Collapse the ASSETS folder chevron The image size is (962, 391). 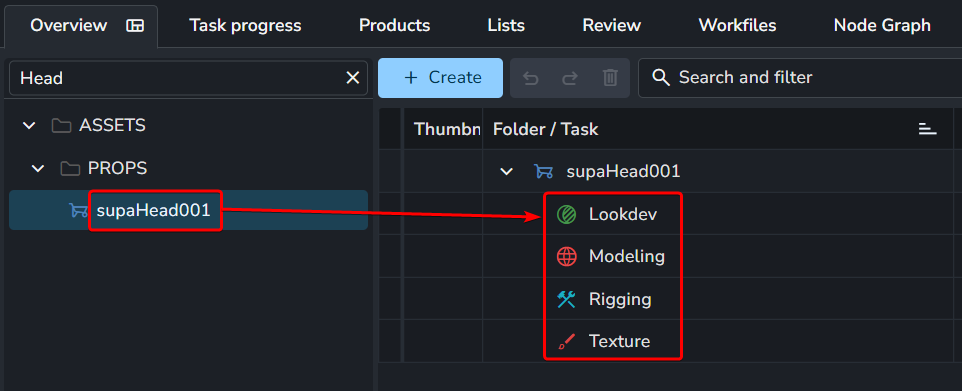pyautogui.click(x=28, y=126)
